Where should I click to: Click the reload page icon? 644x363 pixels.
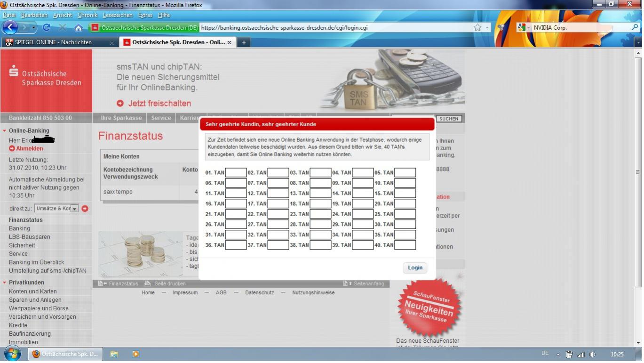46,27
